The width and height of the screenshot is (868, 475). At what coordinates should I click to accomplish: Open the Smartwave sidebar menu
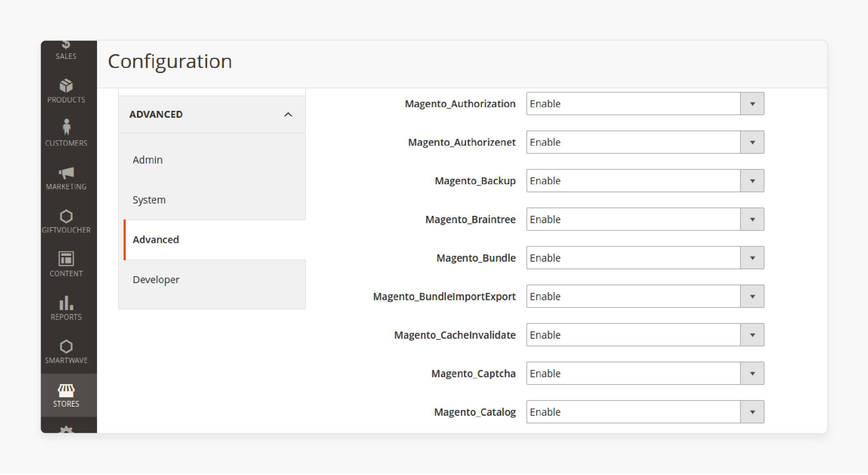click(x=66, y=352)
